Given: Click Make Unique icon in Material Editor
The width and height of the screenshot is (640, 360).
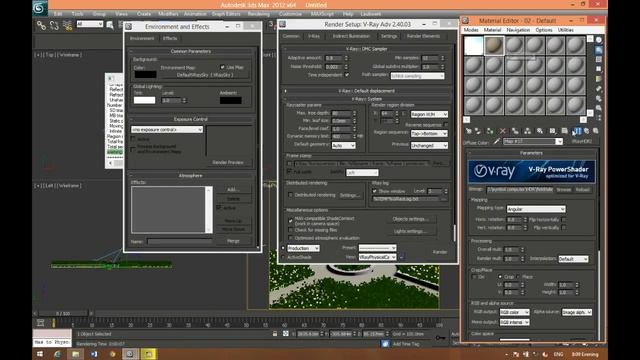Looking at the screenshot, I should pos(527,131).
